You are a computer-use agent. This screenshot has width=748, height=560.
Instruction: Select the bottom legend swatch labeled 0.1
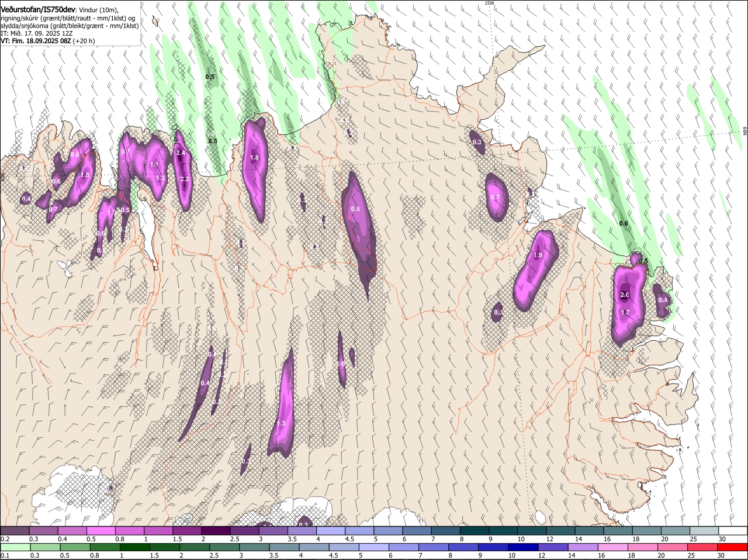15,547
